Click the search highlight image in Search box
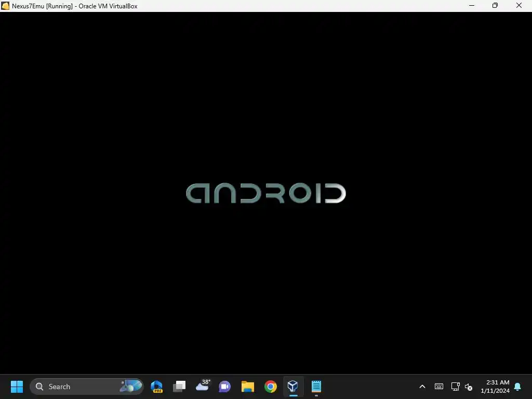The width and height of the screenshot is (532, 399). click(x=131, y=386)
